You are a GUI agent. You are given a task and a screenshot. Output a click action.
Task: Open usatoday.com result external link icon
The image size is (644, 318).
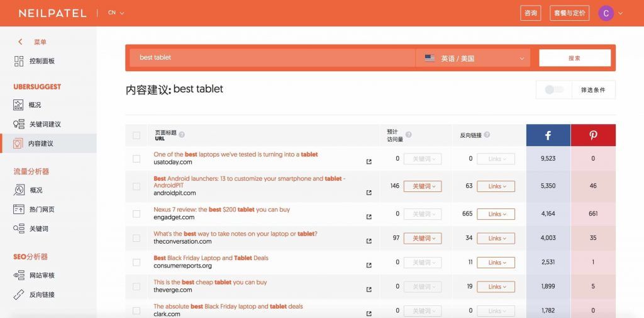point(369,162)
